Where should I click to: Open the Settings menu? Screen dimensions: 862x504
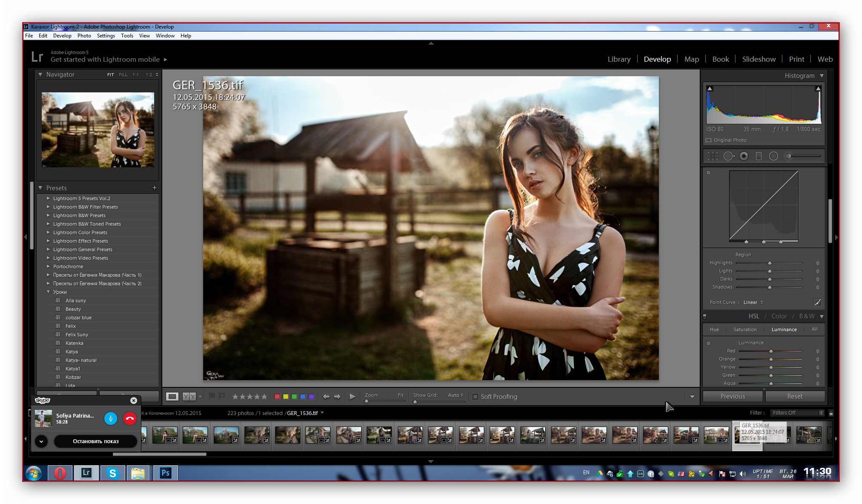[106, 36]
